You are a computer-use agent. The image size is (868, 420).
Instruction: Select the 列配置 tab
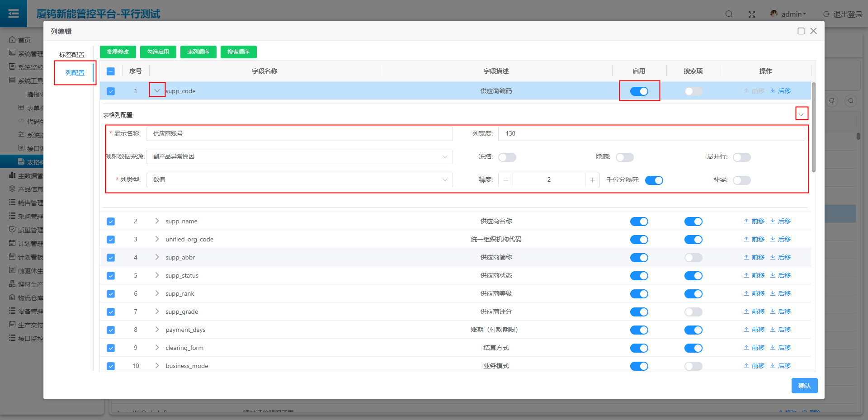pyautogui.click(x=75, y=73)
